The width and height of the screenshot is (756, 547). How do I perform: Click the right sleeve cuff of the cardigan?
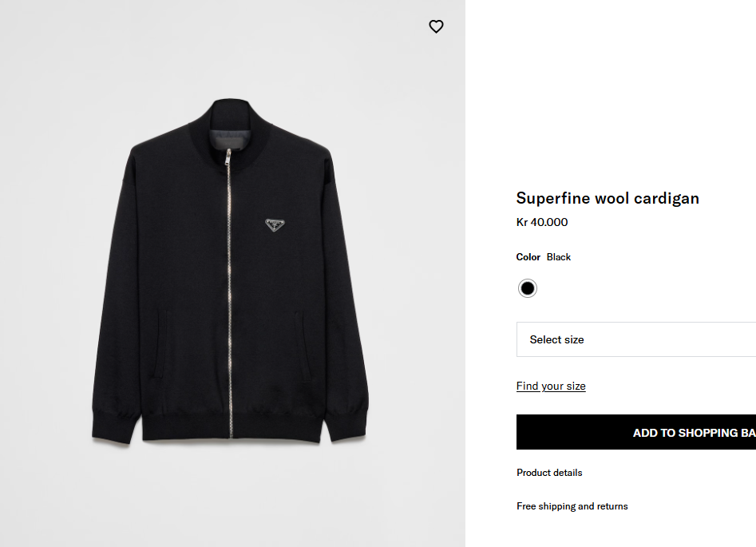click(x=346, y=422)
